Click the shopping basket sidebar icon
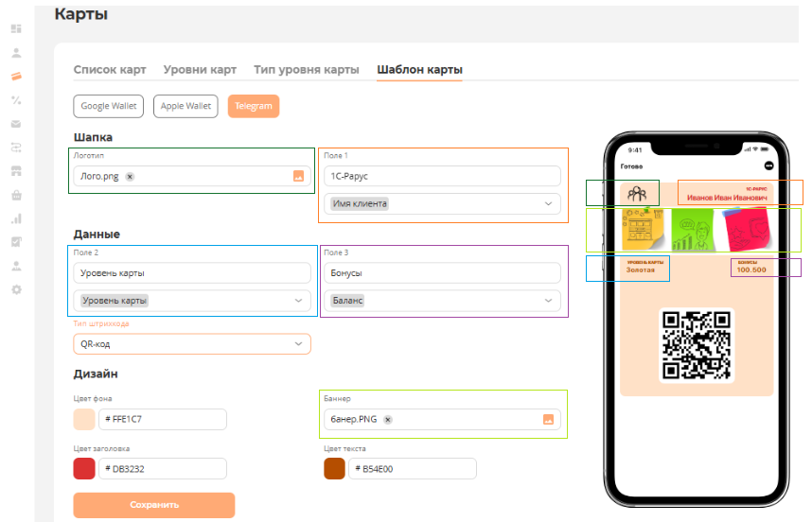Viewport: 812px width, 522px height. 16,195
